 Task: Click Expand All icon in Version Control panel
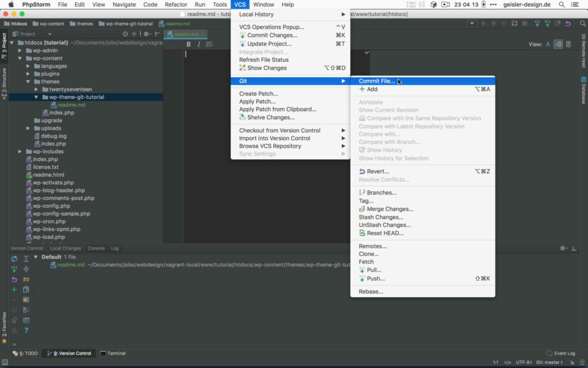coord(26,259)
